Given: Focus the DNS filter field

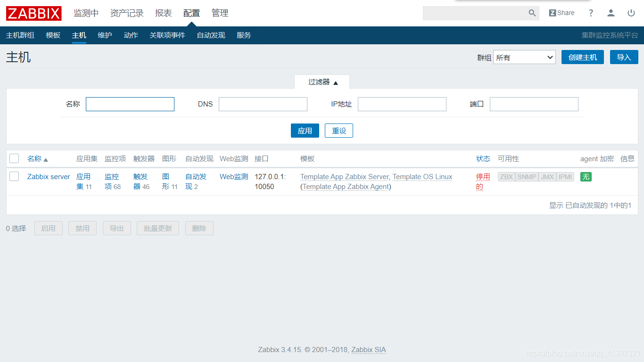Looking at the screenshot, I should 263,104.
